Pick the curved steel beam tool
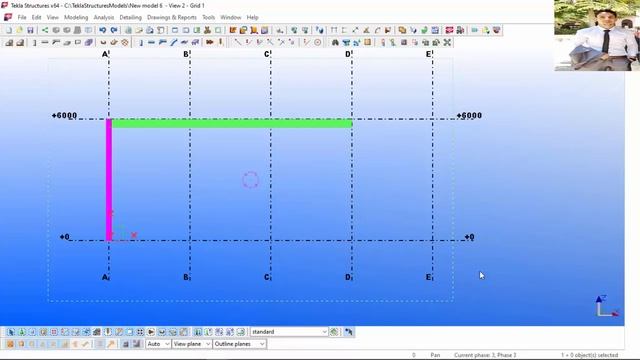 point(67,42)
